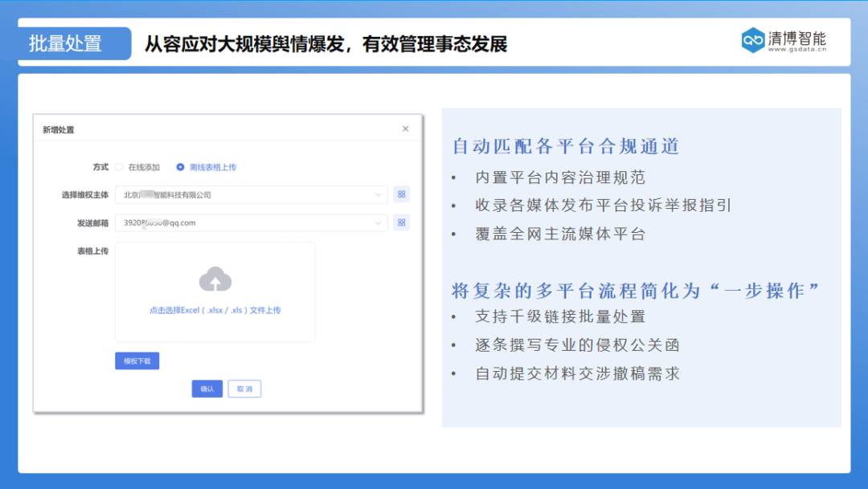Click the grid icon beside 选择维权主体
This screenshot has width=868, height=489.
tap(401, 194)
